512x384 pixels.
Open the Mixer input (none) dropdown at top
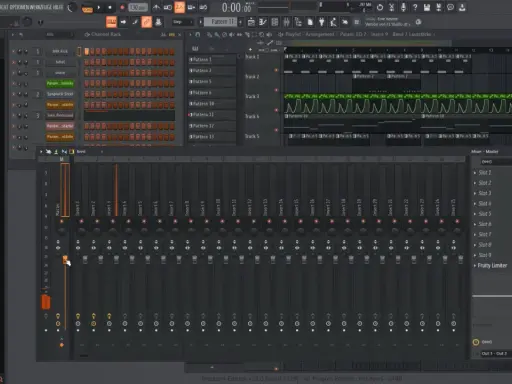495,162
